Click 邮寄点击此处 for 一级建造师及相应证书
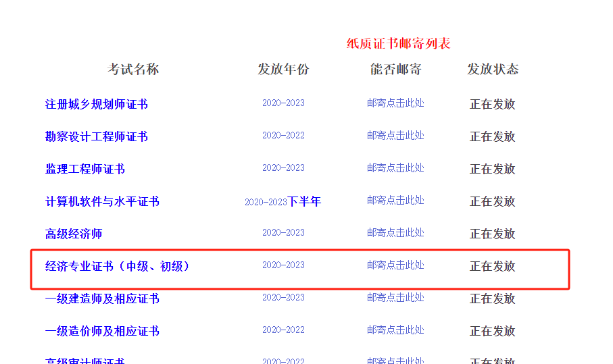The height and width of the screenshot is (364, 613). tap(395, 298)
